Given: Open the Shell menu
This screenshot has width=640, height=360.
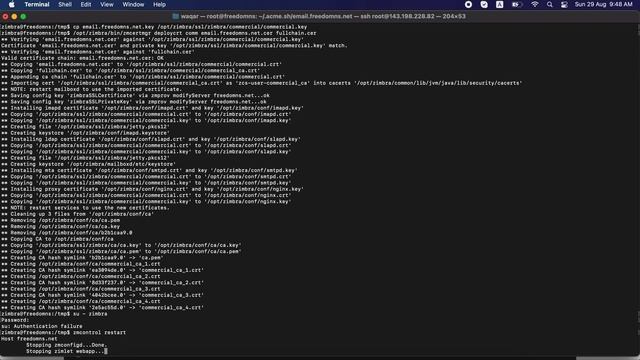Looking at the screenshot, I should 65,4.
